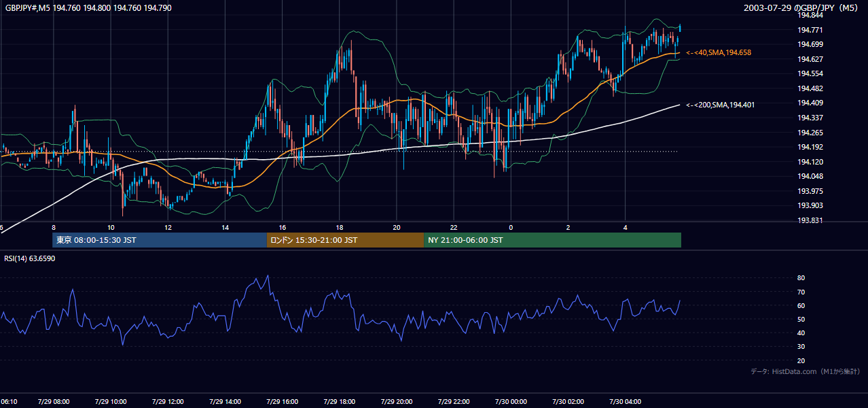Click the time label 7/29 12:00
Viewport: 868px width, 408px height.
point(167,402)
